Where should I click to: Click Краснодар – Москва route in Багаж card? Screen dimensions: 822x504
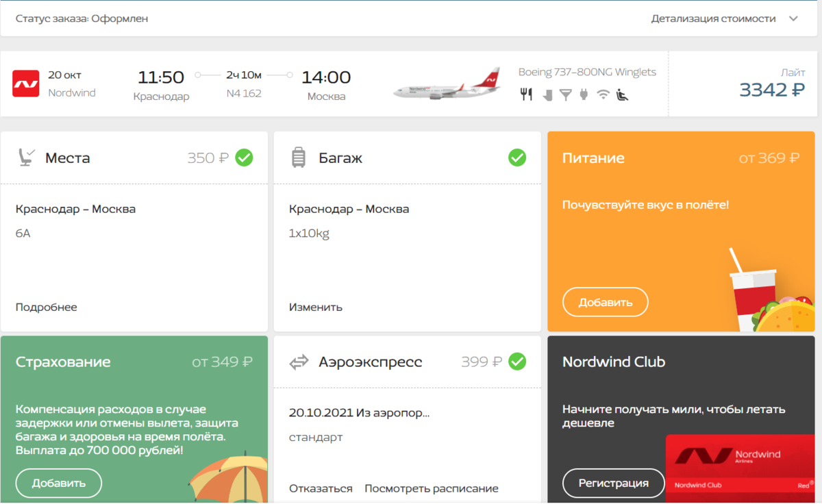pos(349,209)
